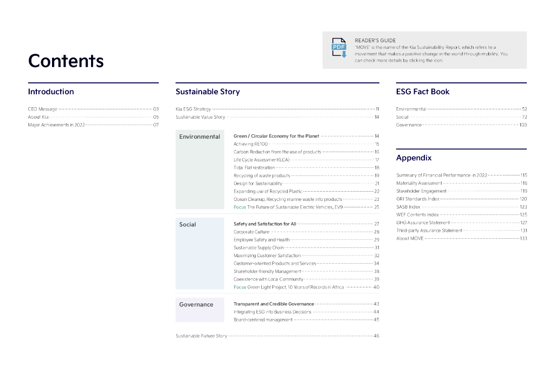Click the Governance category box in Sustainable Story
This screenshot has height=392, width=555.
point(199,310)
